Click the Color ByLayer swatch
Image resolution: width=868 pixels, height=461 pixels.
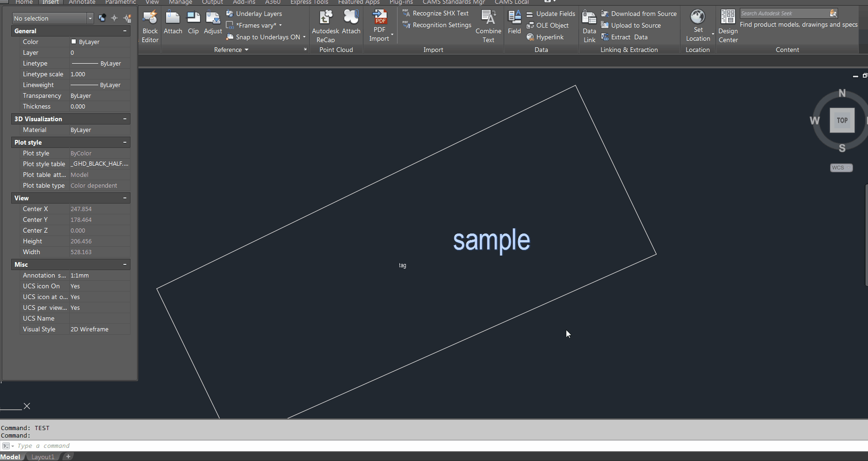coord(73,42)
